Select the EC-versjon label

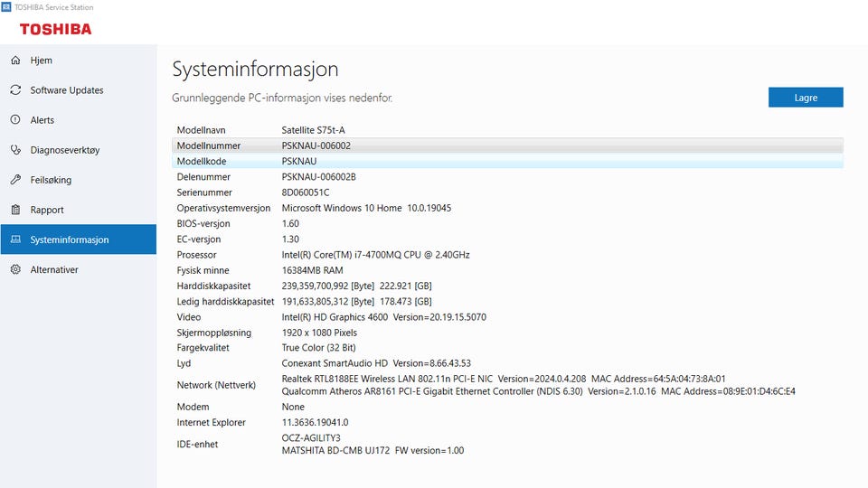[198, 239]
